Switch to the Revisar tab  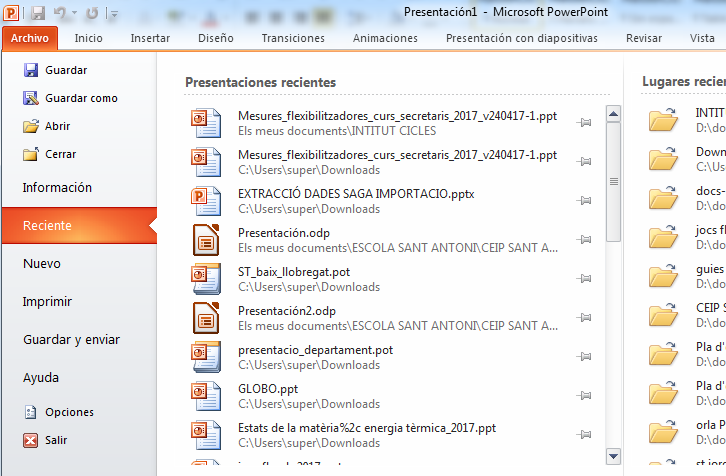coord(644,38)
